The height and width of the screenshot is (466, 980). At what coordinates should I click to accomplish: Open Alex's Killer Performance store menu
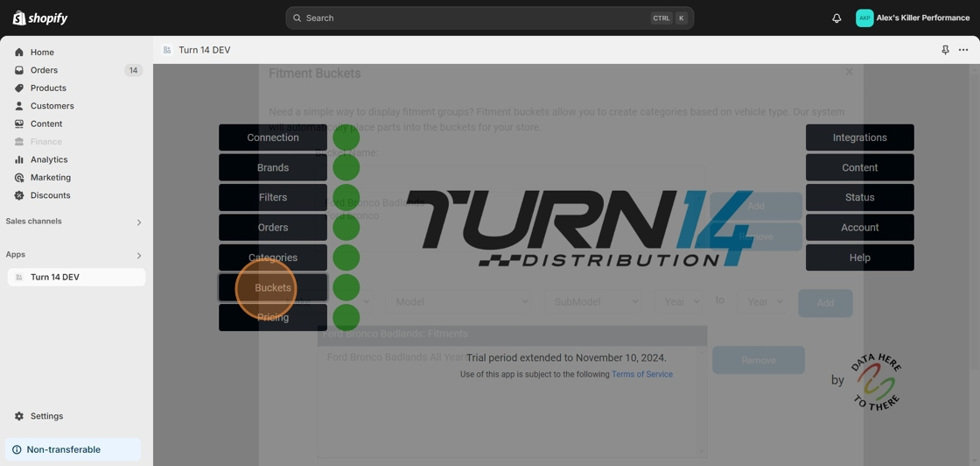[913, 18]
